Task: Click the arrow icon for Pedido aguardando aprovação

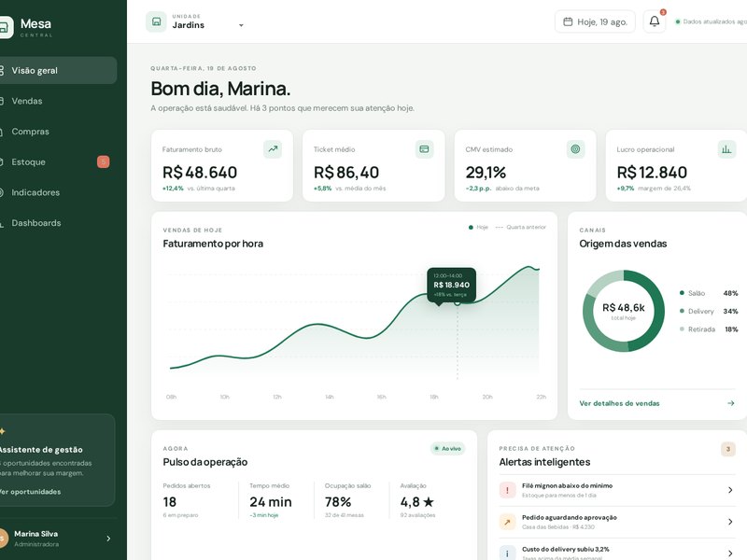Action: (x=507, y=522)
